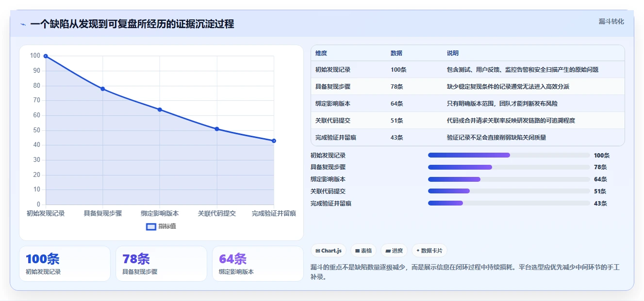Image resolution: width=644 pixels, height=301 pixels.
Task: Click the 100条 cell in the table
Action: pyautogui.click(x=398, y=70)
